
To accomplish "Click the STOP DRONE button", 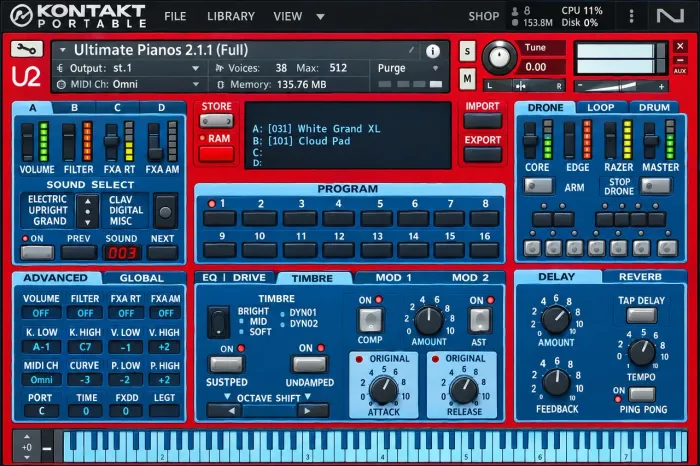I will click(x=656, y=186).
